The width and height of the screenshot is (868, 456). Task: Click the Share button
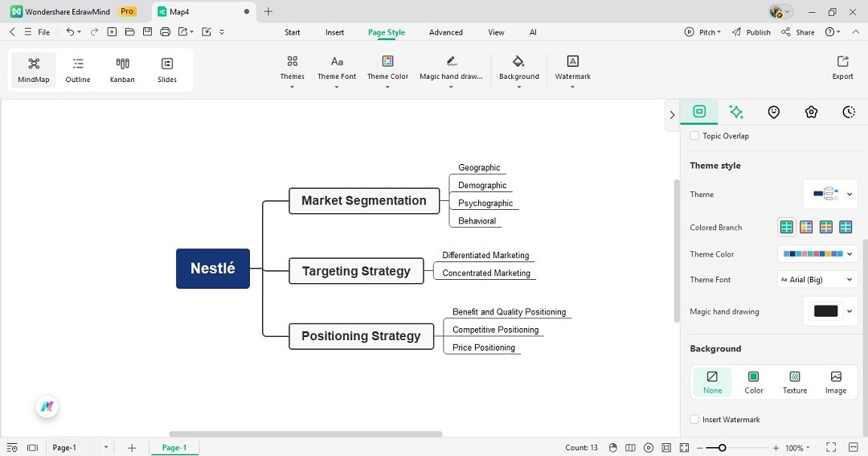click(x=798, y=32)
